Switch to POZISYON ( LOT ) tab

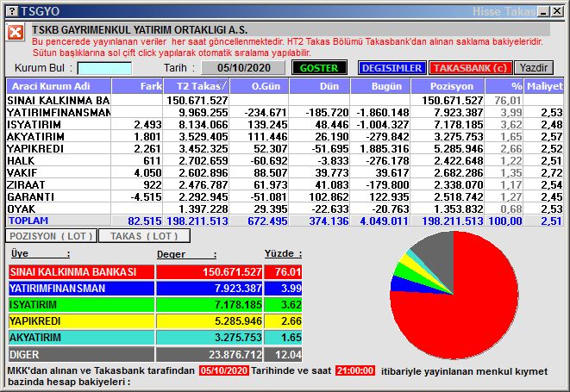point(51,236)
